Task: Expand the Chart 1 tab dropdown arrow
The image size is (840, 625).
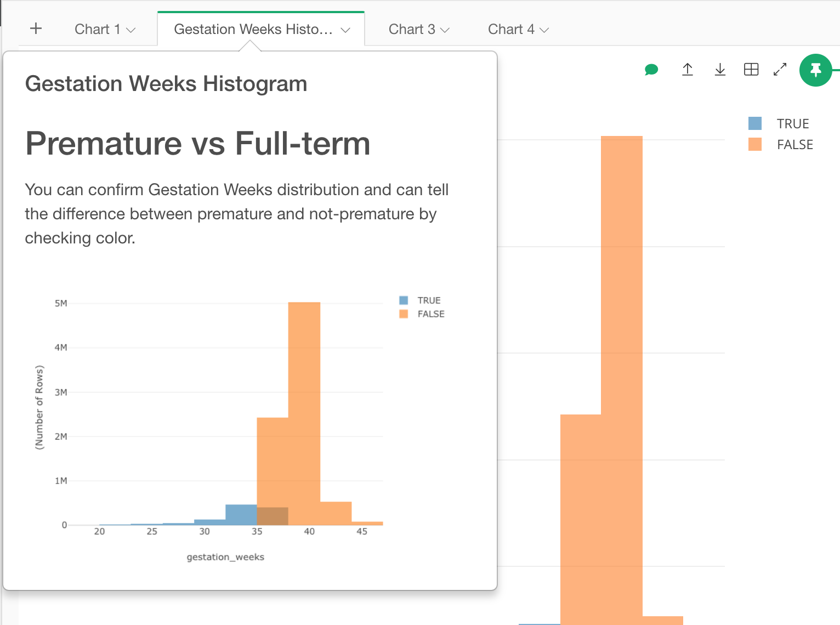Action: point(131,30)
